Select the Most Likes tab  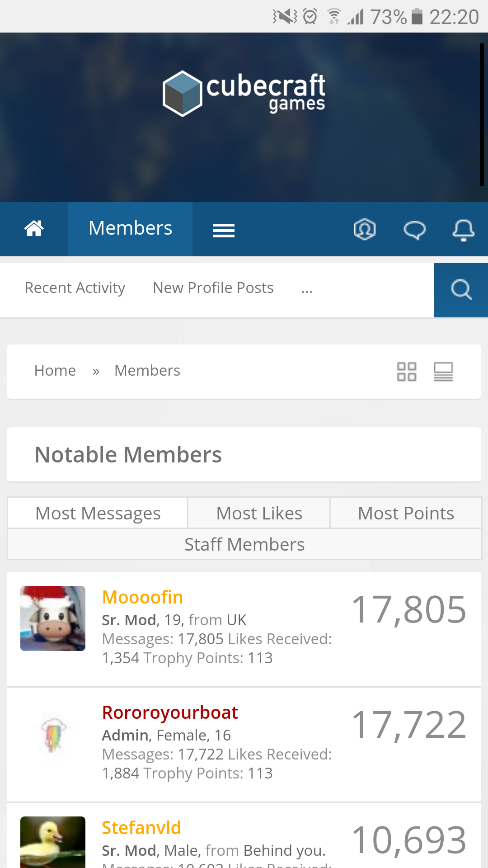(x=259, y=513)
